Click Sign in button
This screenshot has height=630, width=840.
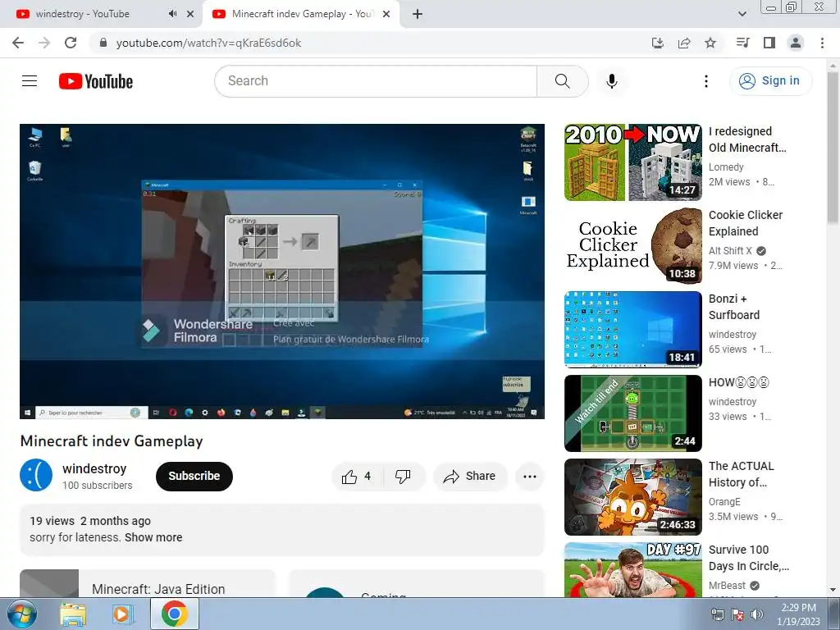(x=770, y=81)
